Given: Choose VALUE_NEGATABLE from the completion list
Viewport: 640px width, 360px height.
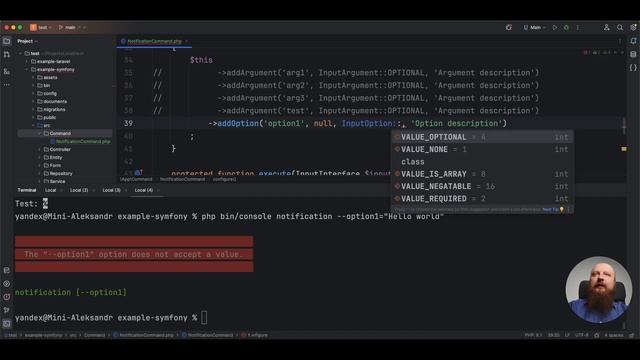Looking at the screenshot, I should [482, 186].
